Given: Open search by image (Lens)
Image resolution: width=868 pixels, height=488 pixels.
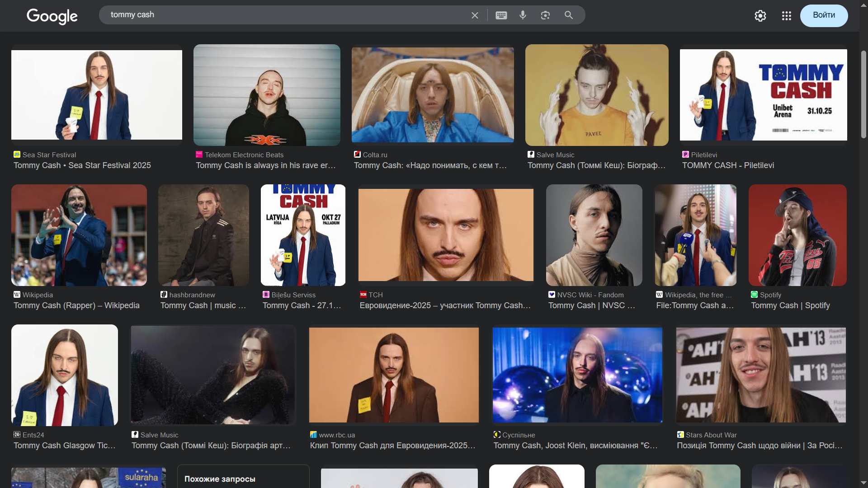Looking at the screenshot, I should coord(545,15).
